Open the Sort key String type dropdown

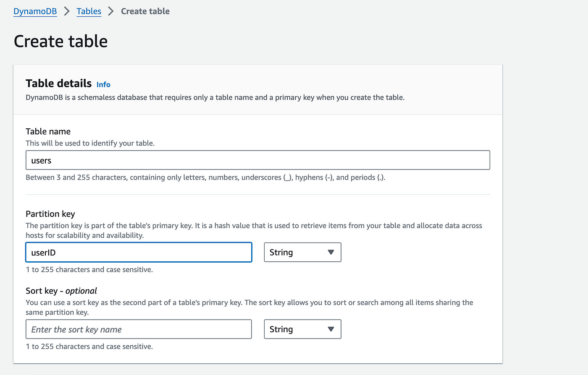click(x=302, y=329)
